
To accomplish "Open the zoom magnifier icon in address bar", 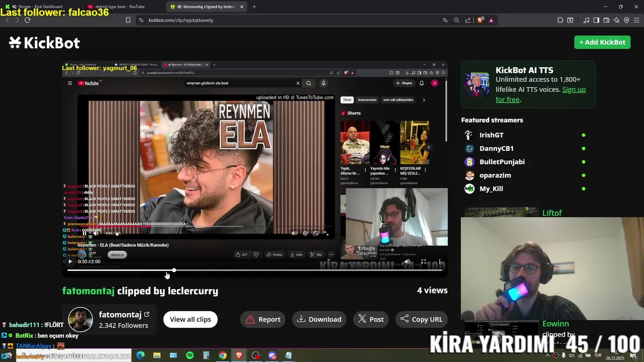I will coord(456,20).
